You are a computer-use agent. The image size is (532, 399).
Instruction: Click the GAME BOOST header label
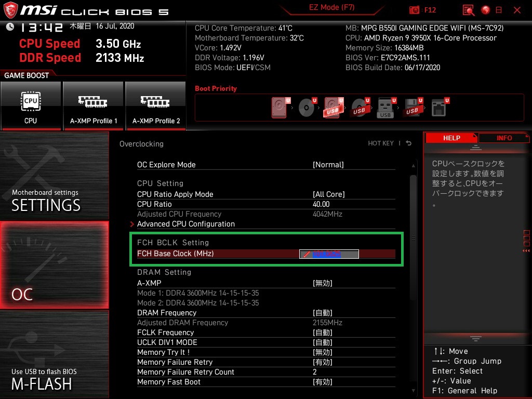[x=26, y=75]
